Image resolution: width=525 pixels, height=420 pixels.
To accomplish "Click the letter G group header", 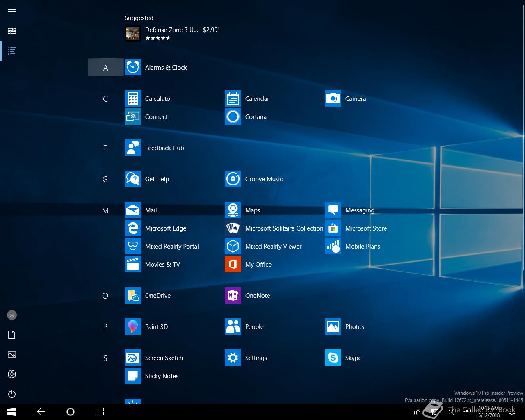I will pos(105,179).
